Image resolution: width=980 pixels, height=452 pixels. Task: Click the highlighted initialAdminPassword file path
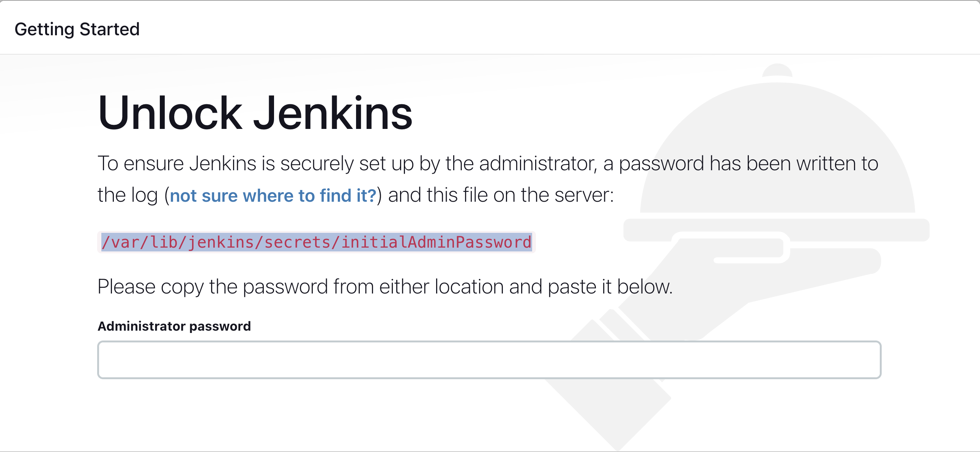(x=316, y=242)
